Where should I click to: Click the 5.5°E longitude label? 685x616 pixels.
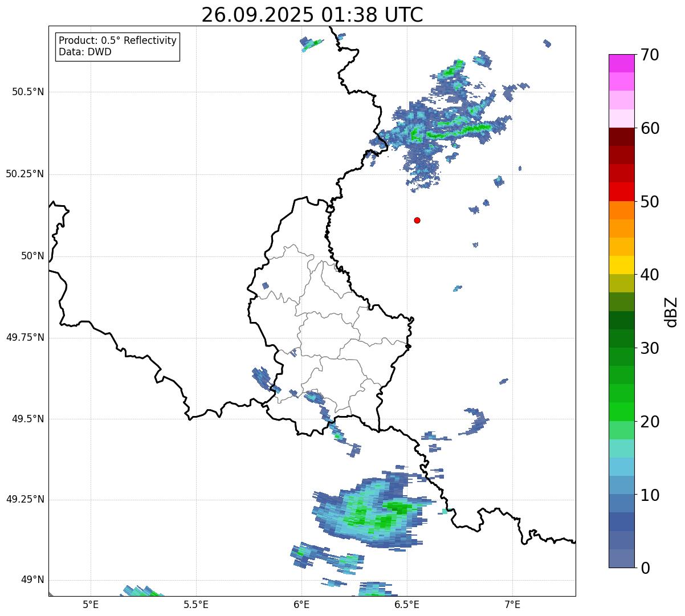[196, 605]
